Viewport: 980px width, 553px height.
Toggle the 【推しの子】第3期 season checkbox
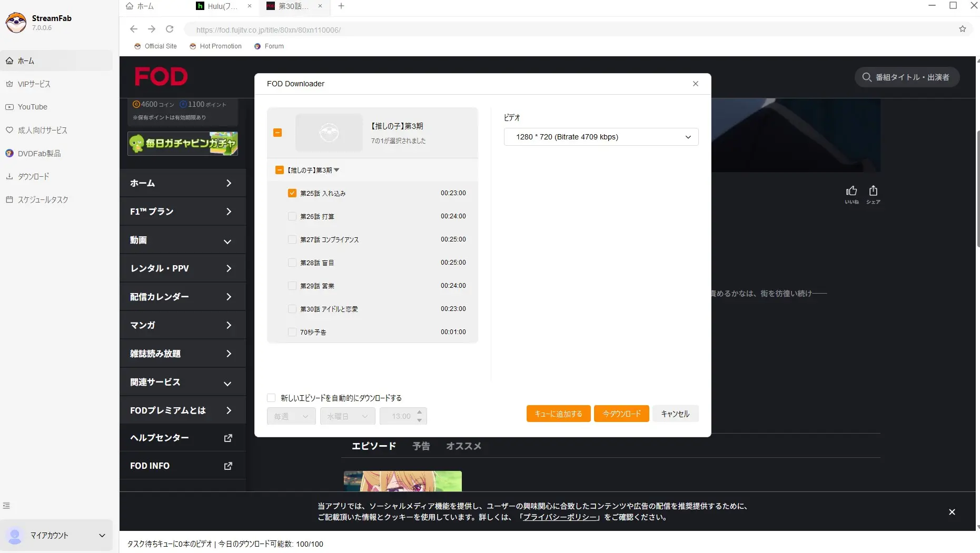point(280,170)
